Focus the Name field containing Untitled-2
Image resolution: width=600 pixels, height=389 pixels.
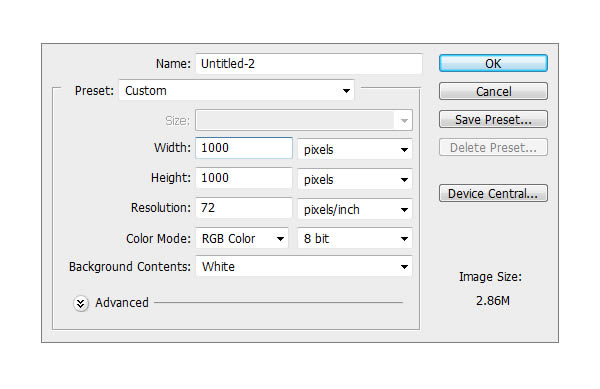pos(309,63)
